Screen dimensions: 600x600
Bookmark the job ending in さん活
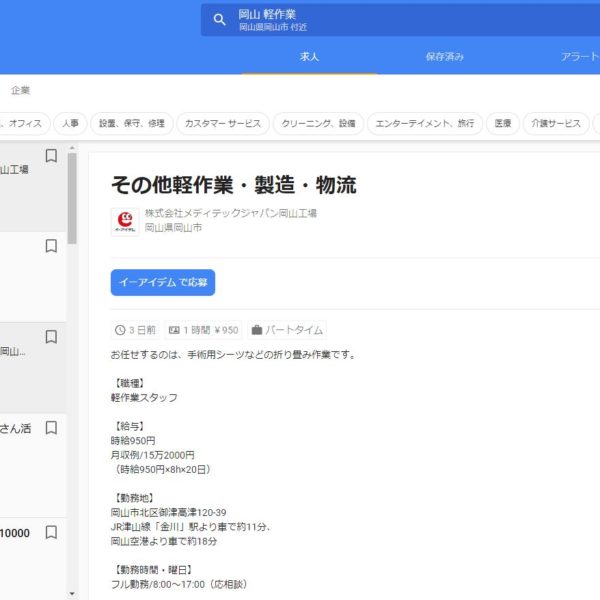pyautogui.click(x=51, y=428)
